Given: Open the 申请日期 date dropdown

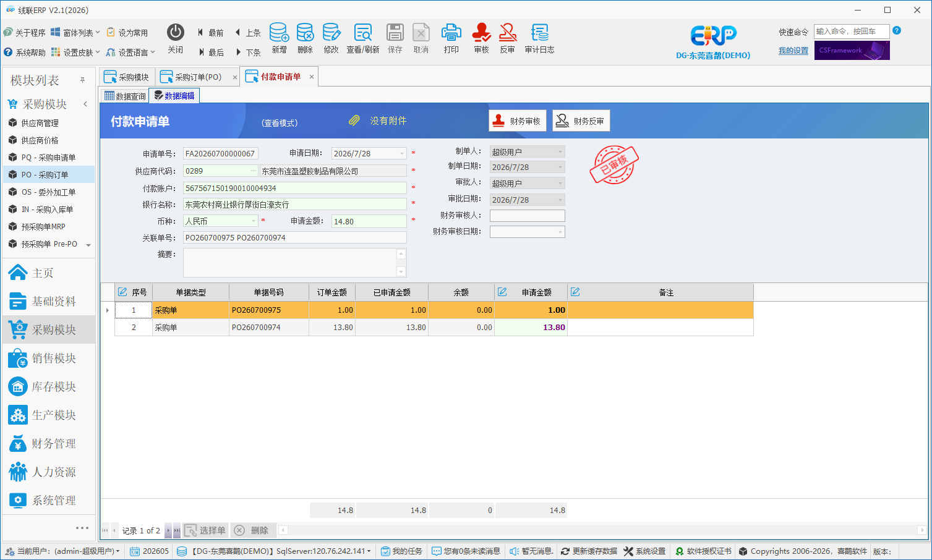Looking at the screenshot, I should click(x=402, y=153).
